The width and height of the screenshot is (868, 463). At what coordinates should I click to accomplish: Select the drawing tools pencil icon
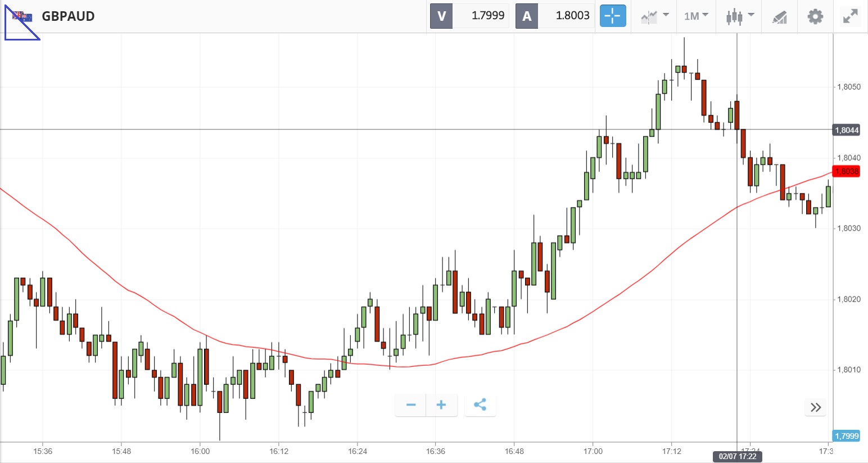779,17
